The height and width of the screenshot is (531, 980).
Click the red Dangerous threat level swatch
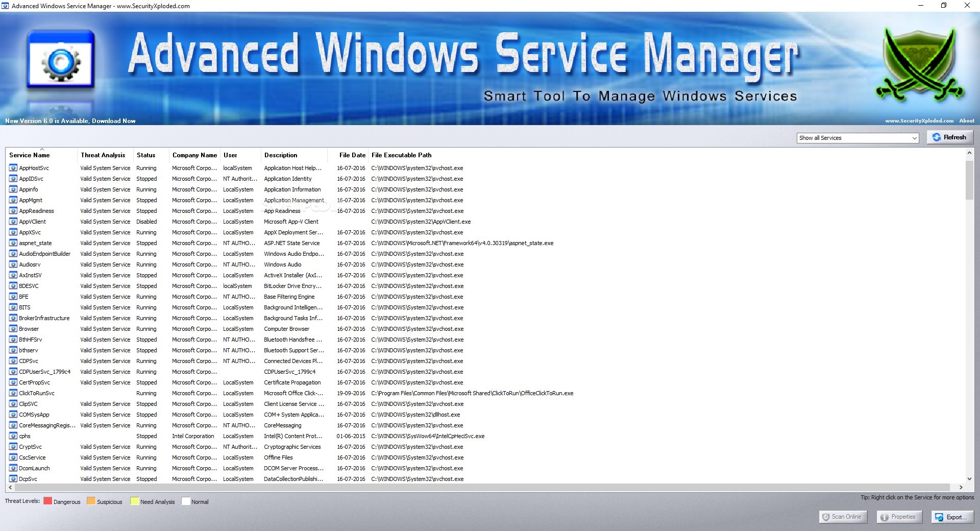tap(47, 501)
